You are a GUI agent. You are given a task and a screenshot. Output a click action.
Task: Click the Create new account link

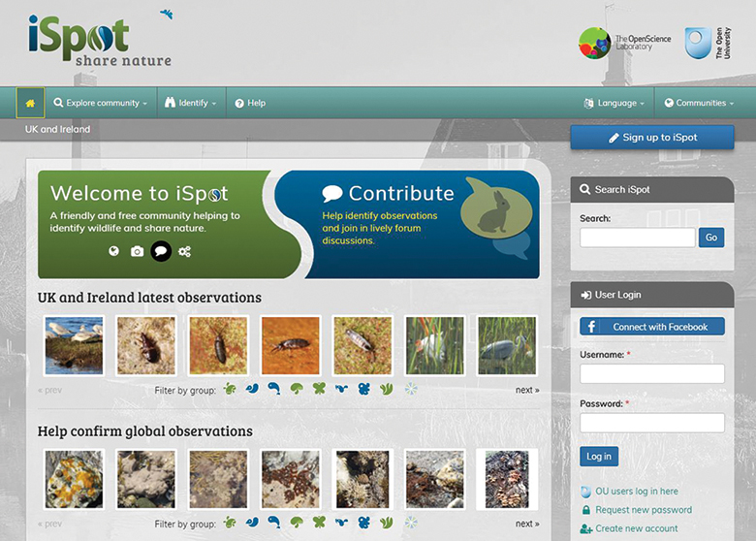[636, 528]
